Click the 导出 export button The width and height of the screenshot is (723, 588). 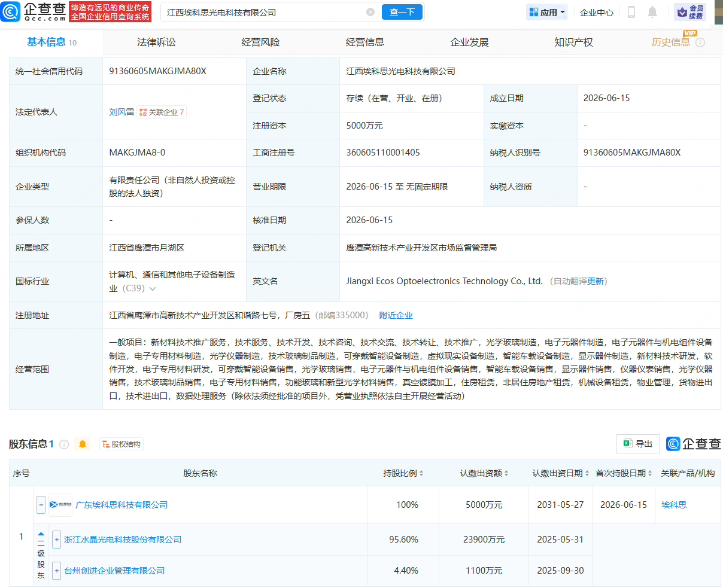(x=638, y=444)
